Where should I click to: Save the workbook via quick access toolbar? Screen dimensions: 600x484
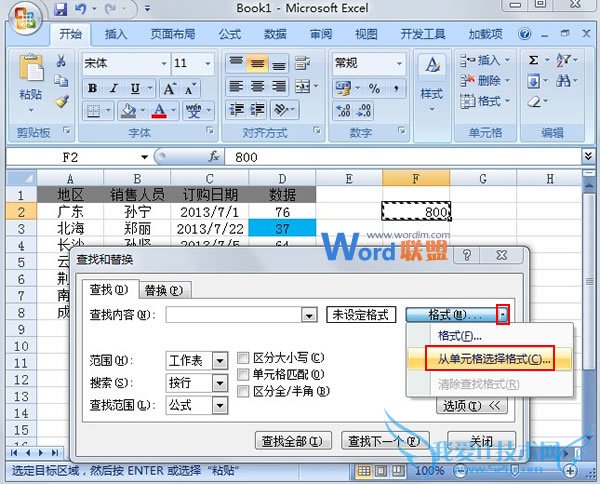click(60, 8)
